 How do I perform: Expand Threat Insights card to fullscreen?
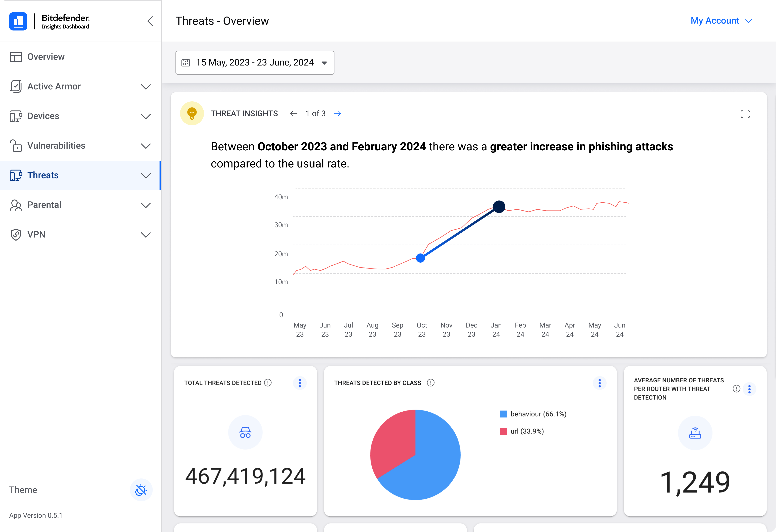(x=745, y=114)
